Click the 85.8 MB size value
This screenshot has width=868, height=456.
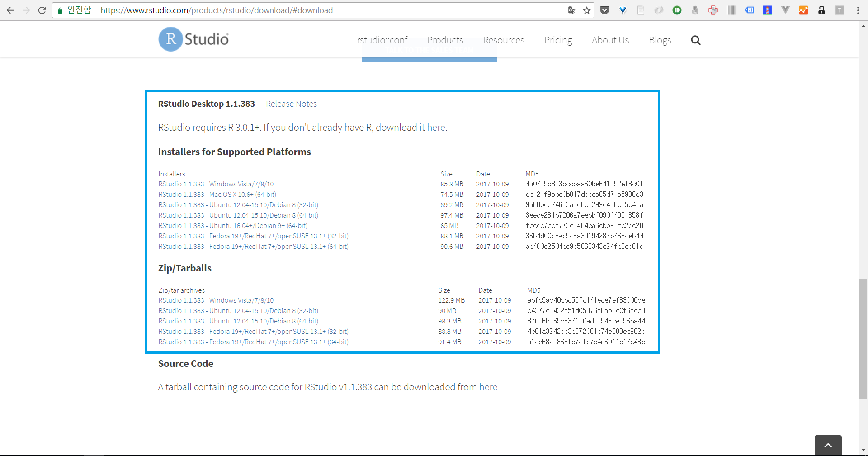click(452, 184)
